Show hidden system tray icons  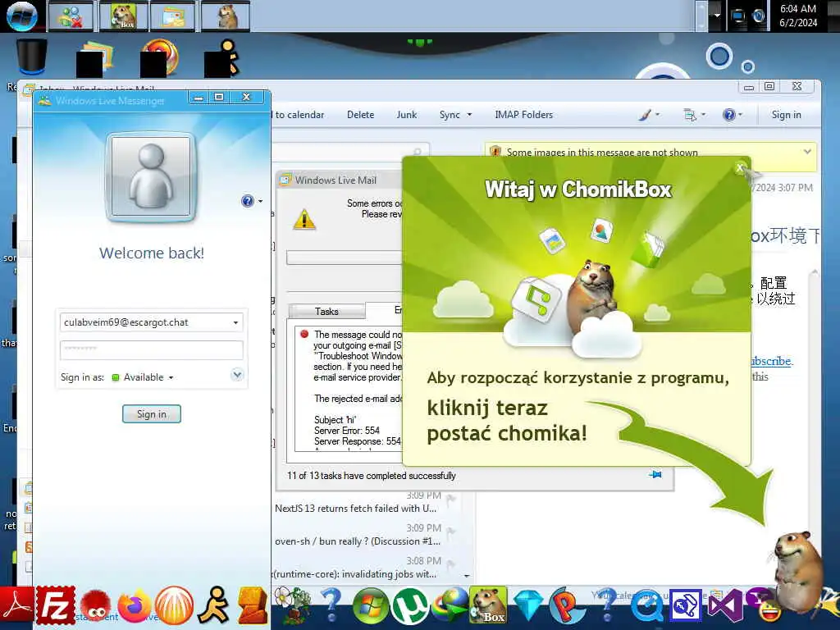[717, 16]
